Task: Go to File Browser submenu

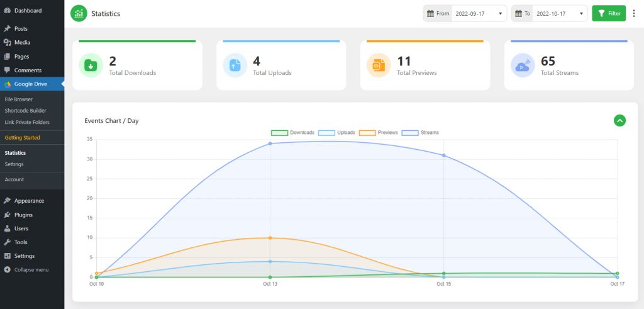Action: 18,99
